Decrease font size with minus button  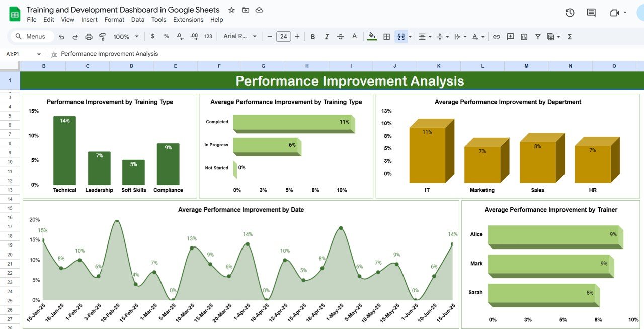270,37
